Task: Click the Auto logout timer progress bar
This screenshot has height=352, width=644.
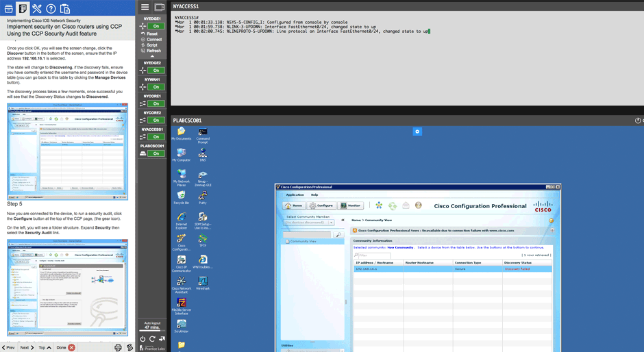Action: [152, 331]
